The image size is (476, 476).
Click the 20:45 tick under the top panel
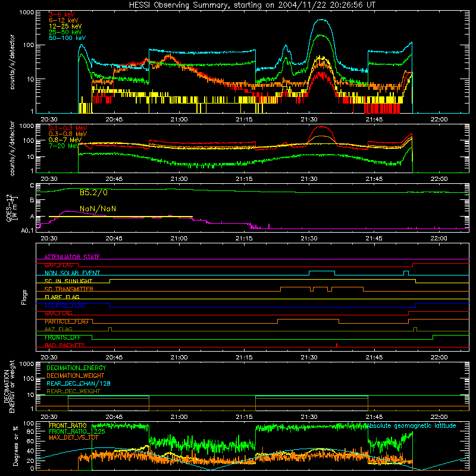(114, 120)
